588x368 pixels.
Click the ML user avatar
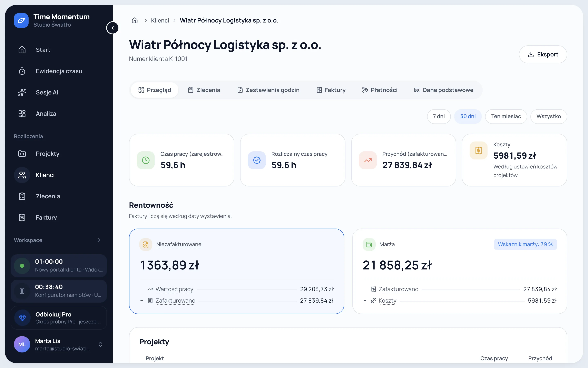[x=22, y=344]
